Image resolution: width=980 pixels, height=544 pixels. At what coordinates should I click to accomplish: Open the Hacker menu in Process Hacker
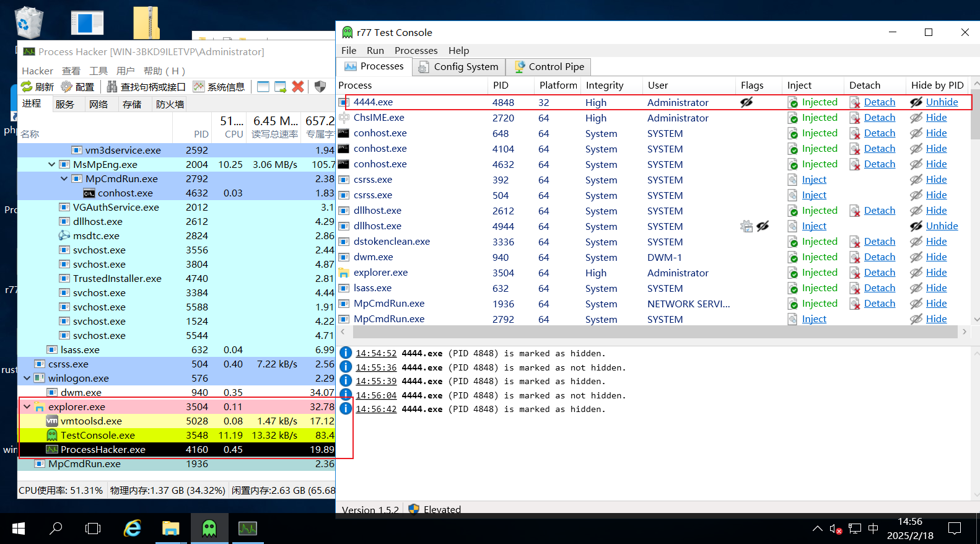click(37, 71)
